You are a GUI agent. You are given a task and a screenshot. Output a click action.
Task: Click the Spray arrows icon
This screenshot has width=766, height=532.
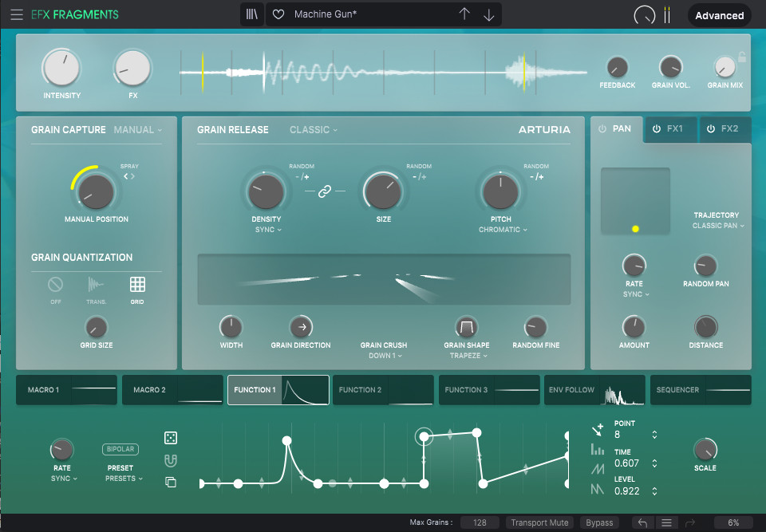pyautogui.click(x=129, y=176)
